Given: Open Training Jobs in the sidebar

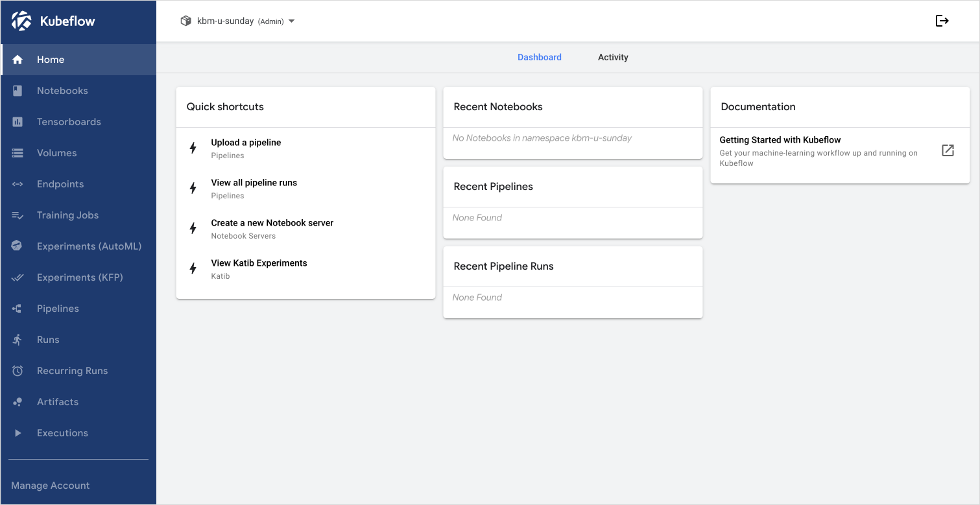Looking at the screenshot, I should click(x=78, y=215).
